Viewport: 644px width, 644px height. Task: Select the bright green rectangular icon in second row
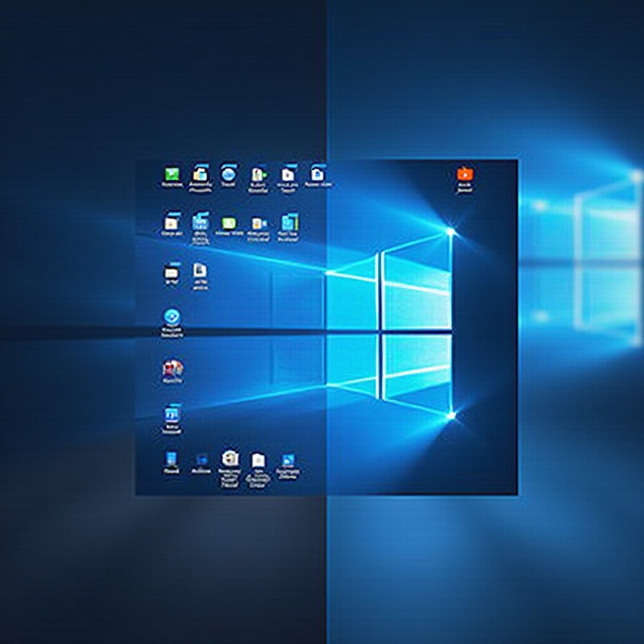(x=229, y=223)
